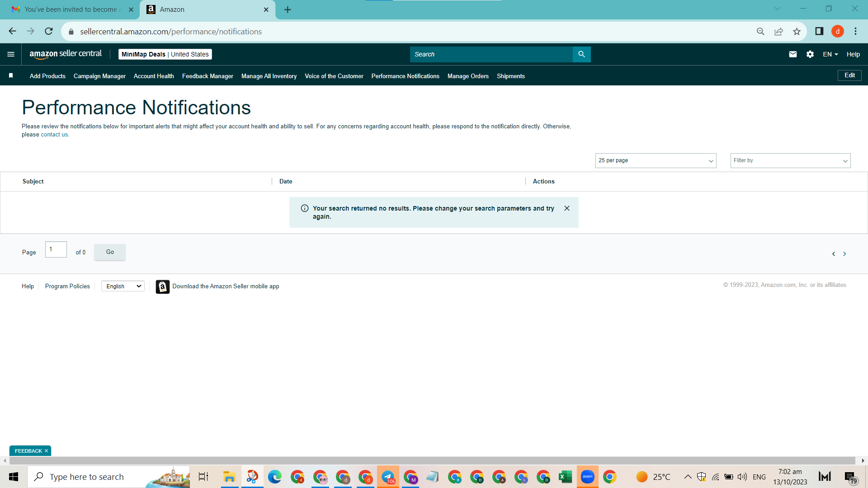This screenshot has height=488, width=868.
Task: Expand the tab search chevron
Action: [x=777, y=9]
